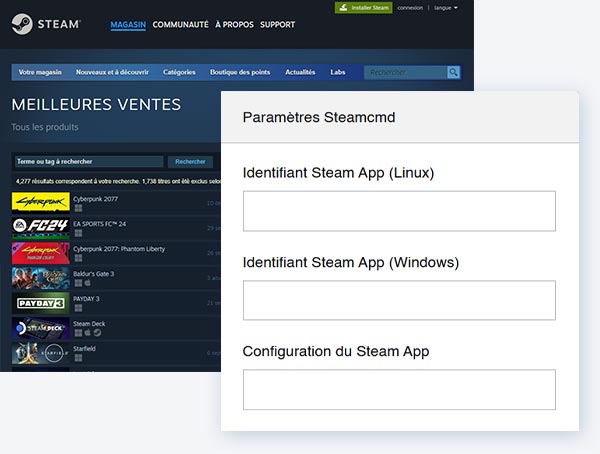Screen dimensions: 600x454
Task: Click the Installer Steam download icon
Action: tap(343, 7)
